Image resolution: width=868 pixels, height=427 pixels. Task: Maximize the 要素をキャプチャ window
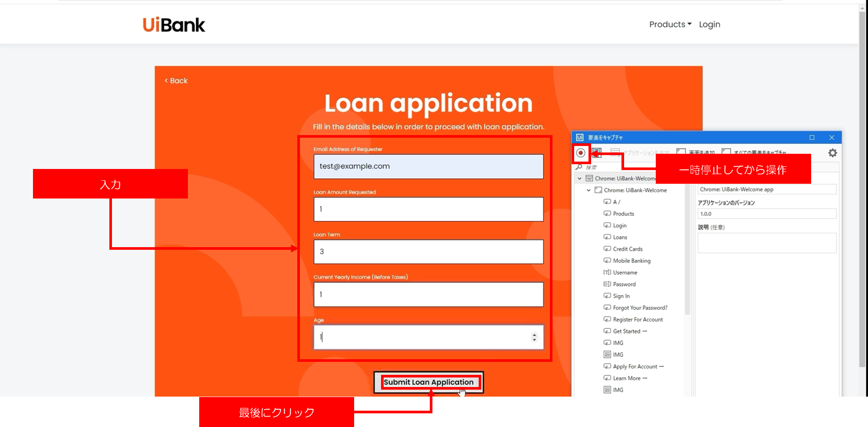click(x=812, y=137)
